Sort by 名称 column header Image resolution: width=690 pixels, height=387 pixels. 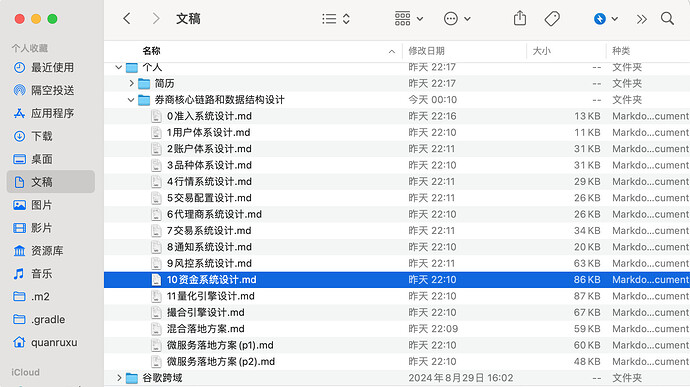(151, 51)
